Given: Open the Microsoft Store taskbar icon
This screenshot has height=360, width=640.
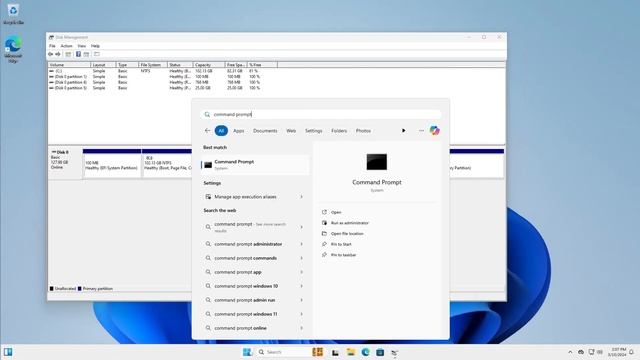Looking at the screenshot, I should [380, 352].
